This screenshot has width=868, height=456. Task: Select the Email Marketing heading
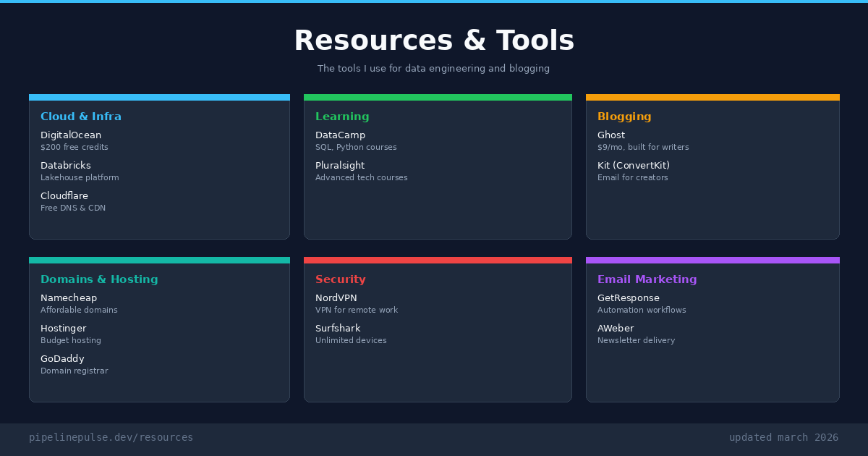tap(647, 279)
